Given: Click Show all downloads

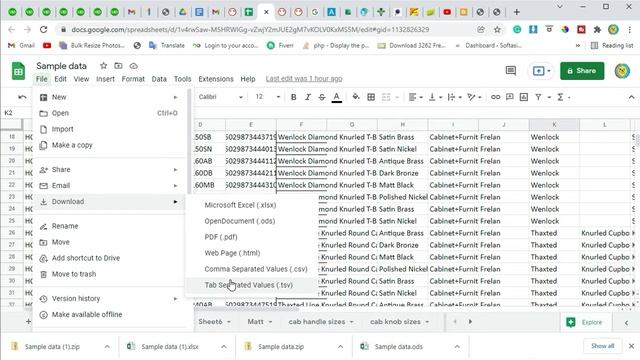Looking at the screenshot, I should click(x=602, y=346).
